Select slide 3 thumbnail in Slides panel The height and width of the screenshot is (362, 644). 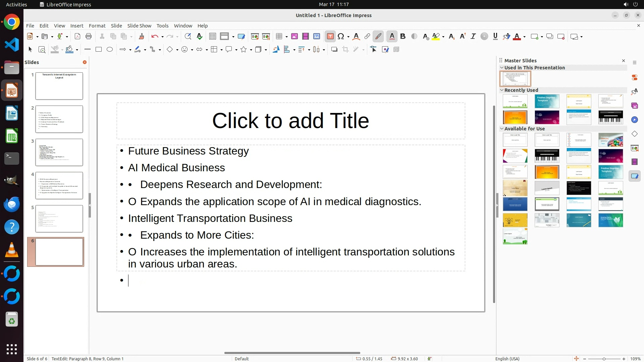pos(59,153)
